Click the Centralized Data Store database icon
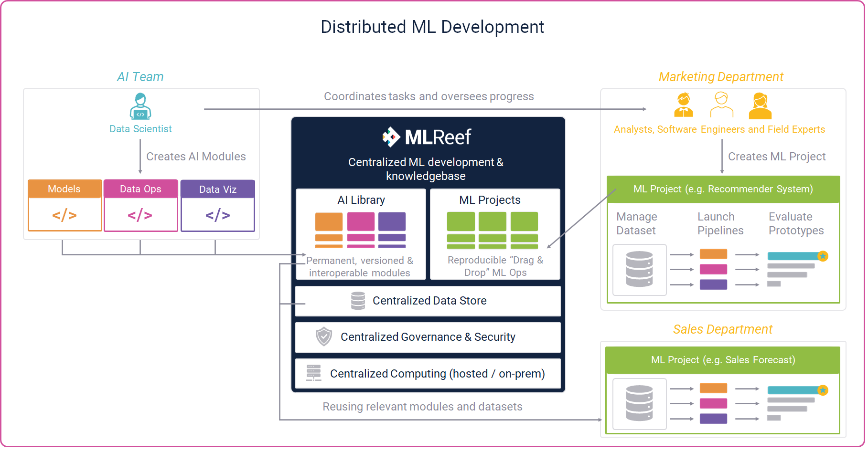 click(358, 301)
